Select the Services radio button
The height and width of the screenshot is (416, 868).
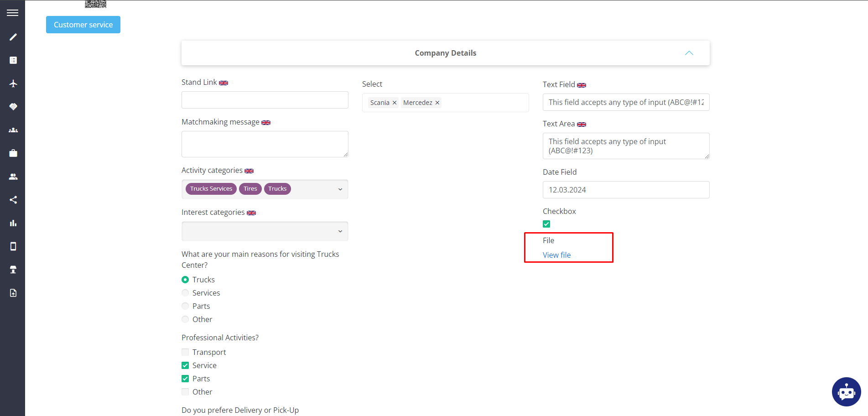[185, 292]
